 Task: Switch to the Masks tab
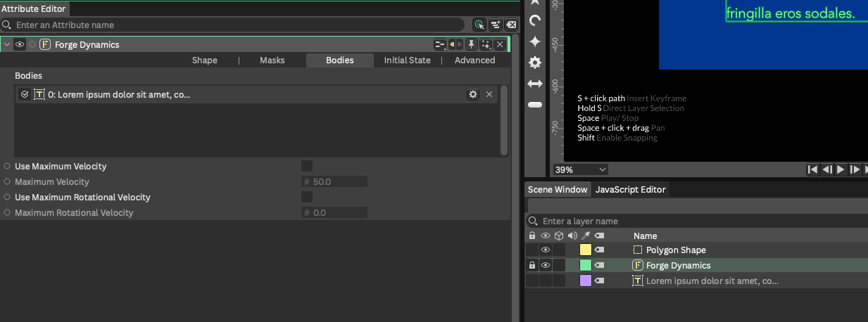272,60
